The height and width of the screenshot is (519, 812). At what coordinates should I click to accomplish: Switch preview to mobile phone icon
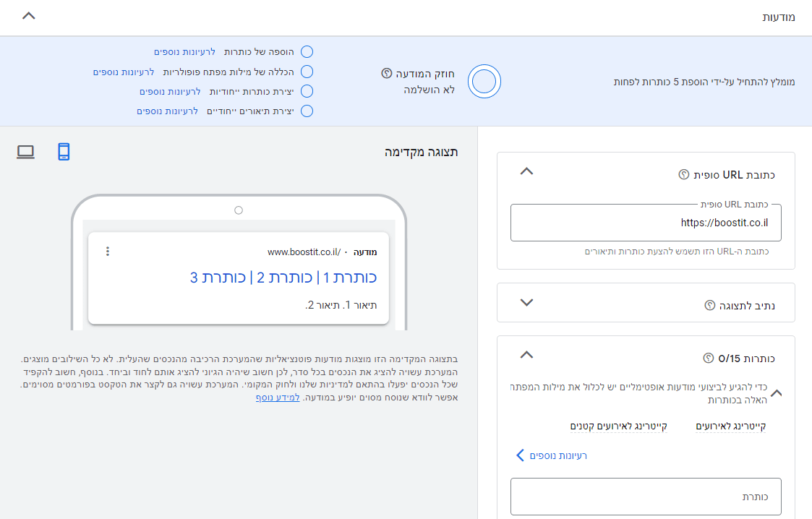[64, 152]
